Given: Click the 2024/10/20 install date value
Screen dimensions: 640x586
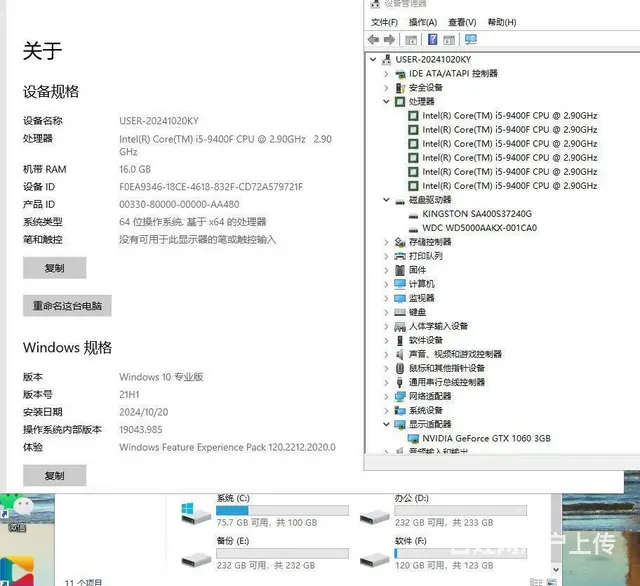Looking at the screenshot, I should pos(144,412).
